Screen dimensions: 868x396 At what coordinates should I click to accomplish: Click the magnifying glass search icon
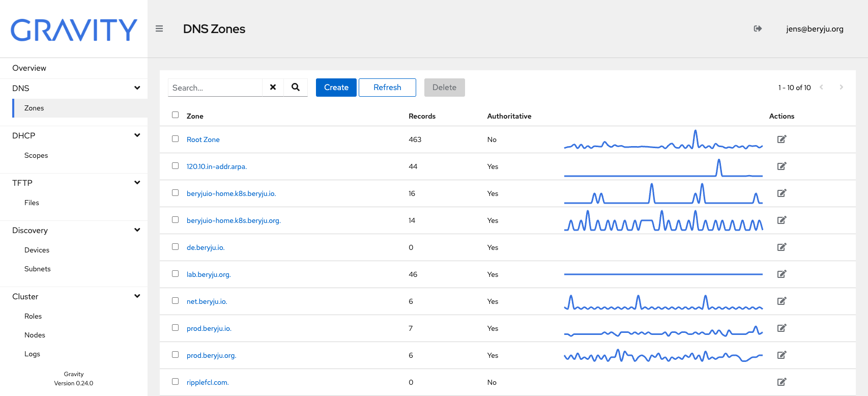296,87
